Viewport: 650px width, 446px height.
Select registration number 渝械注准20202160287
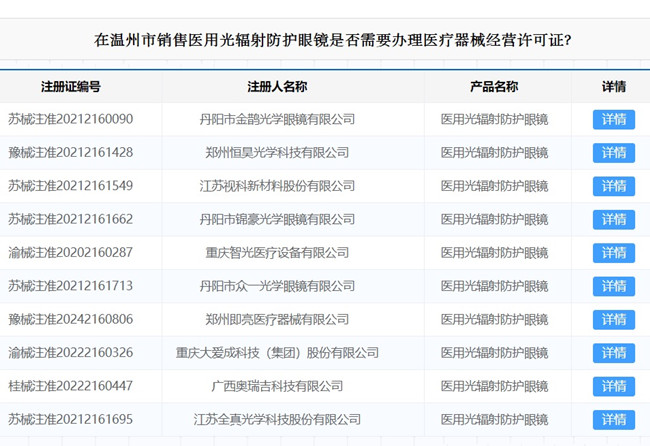pyautogui.click(x=70, y=253)
